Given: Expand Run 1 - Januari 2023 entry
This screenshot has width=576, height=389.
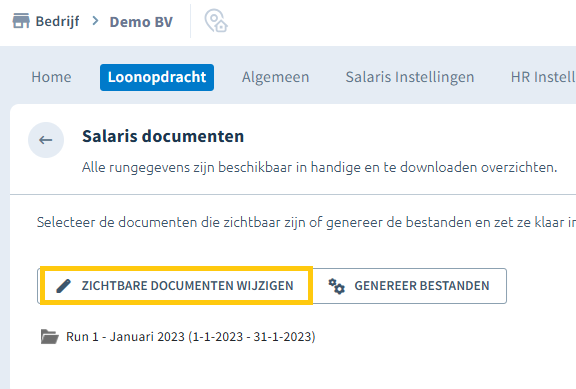Looking at the screenshot, I should tap(190, 336).
